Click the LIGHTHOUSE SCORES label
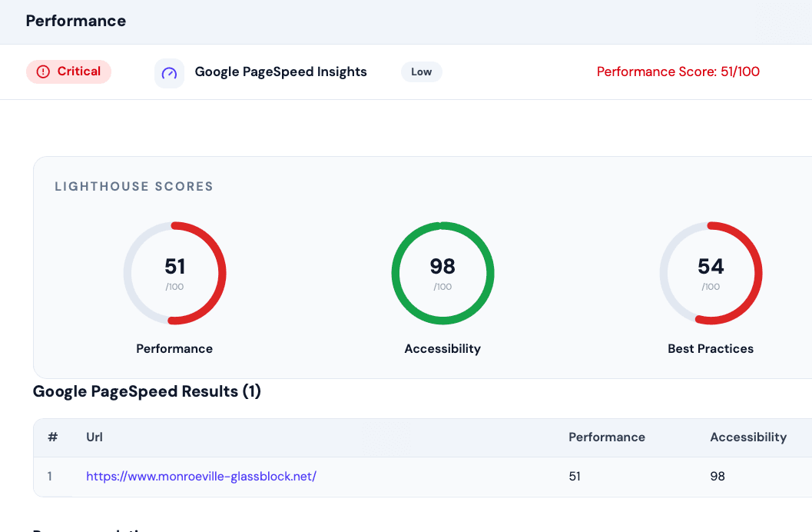This screenshot has width=812, height=532. (x=134, y=187)
